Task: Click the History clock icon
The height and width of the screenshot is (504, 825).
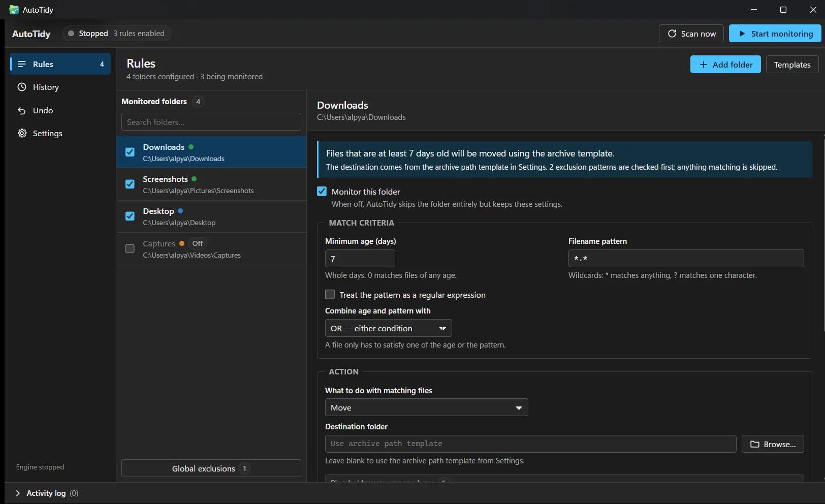Action: (22, 87)
